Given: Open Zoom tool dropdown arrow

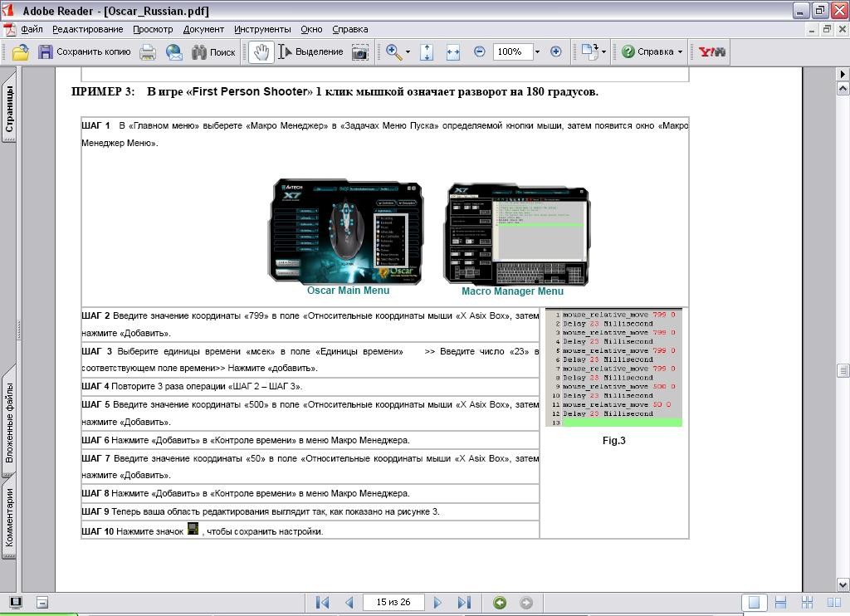Looking at the screenshot, I should click(x=408, y=52).
